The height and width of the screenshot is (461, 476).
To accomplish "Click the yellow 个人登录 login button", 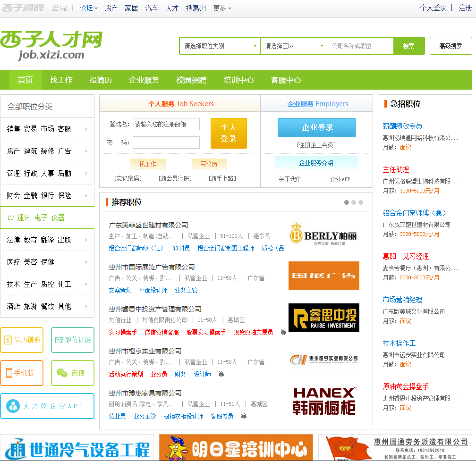I will (229, 133).
